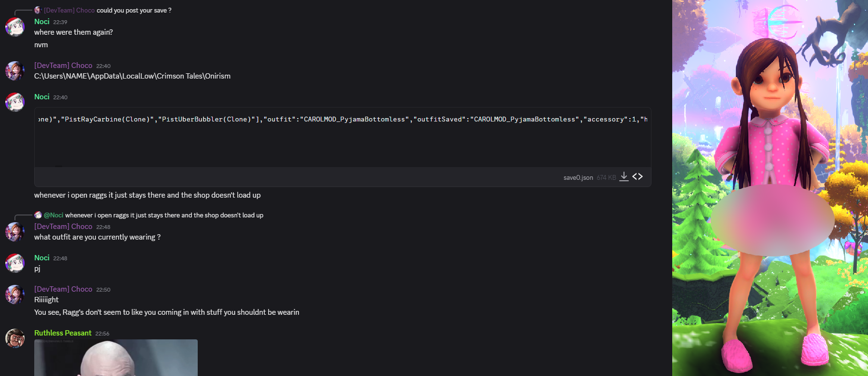Open Noci's avatar on the 22:39 message
The image size is (868, 376).
pos(15,27)
